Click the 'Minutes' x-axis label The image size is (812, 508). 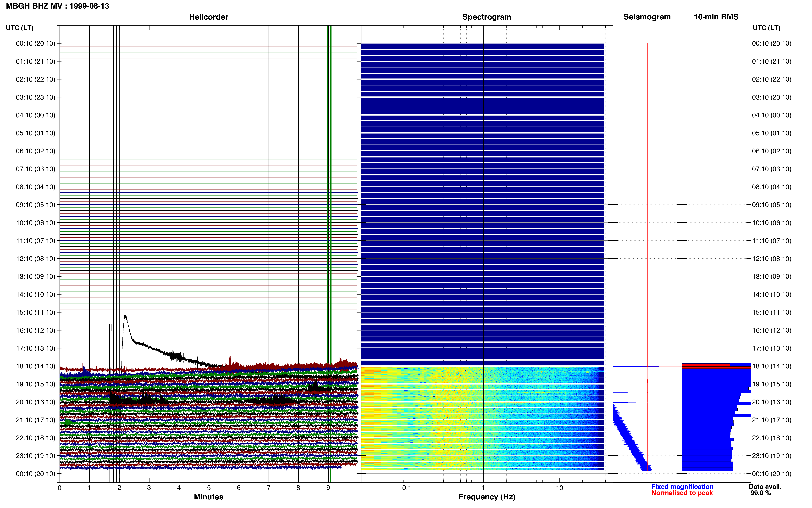point(209,497)
